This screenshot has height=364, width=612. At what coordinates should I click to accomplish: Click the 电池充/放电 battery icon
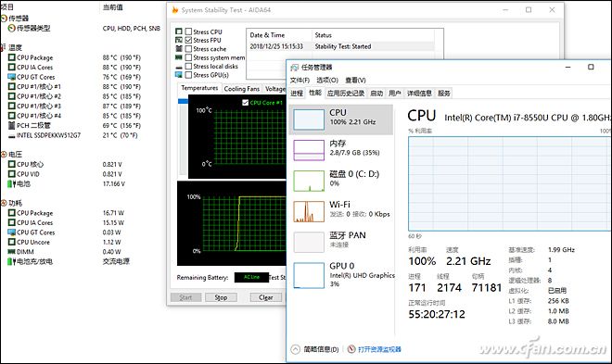click(x=12, y=261)
